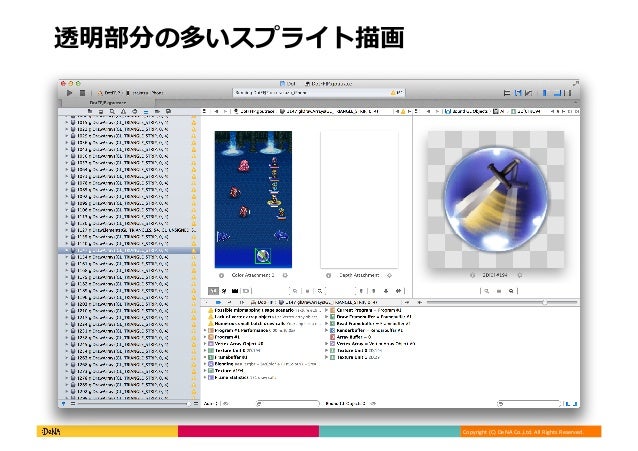Screen dimensions: 638x451
Task: Toggle the Utilities pane visibility button
Action: pyautogui.click(x=568, y=93)
